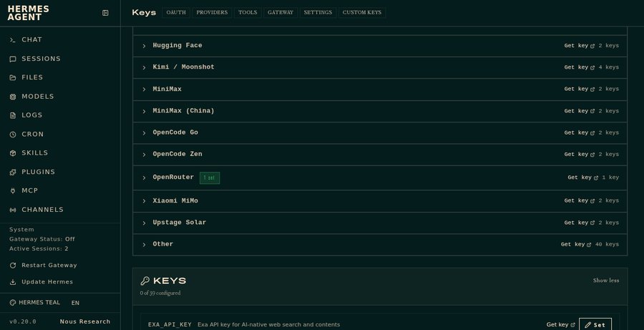
Task: Switch language using the EN button
Action: pos(75,303)
